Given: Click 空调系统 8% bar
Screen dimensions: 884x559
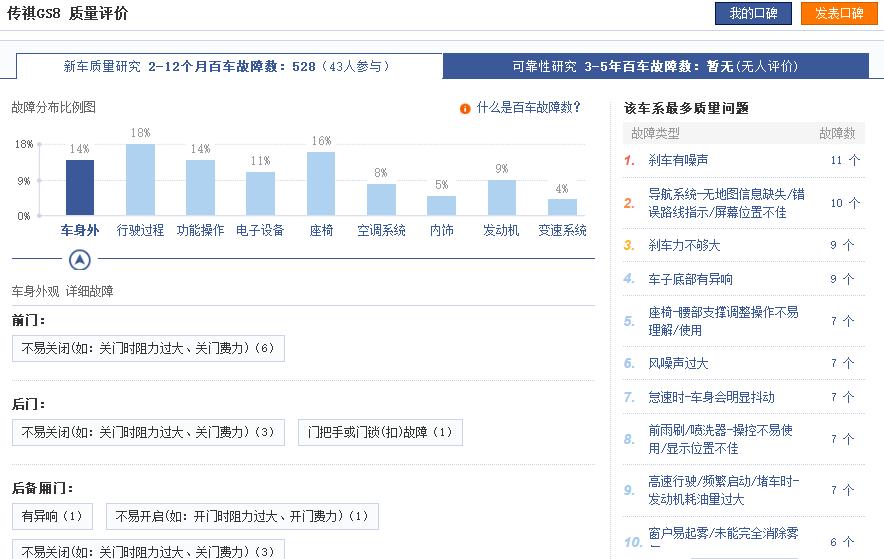Looking at the screenshot, I should point(381,199).
